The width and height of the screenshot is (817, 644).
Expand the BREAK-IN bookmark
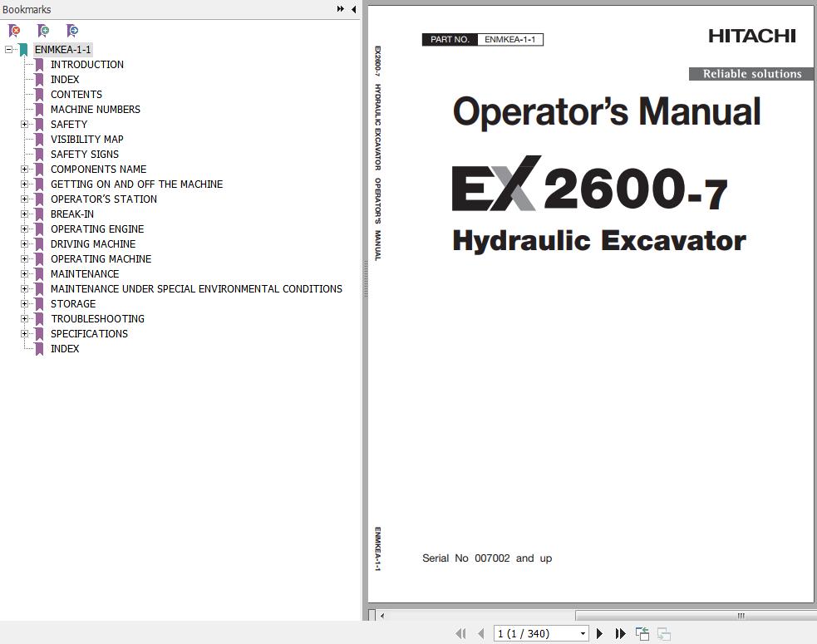pyautogui.click(x=24, y=214)
